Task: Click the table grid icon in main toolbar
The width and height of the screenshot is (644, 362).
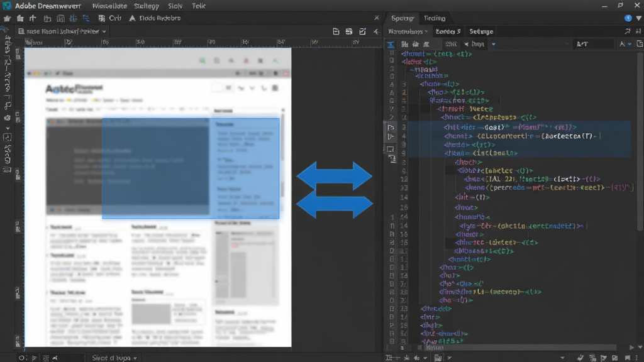Action: (60, 18)
